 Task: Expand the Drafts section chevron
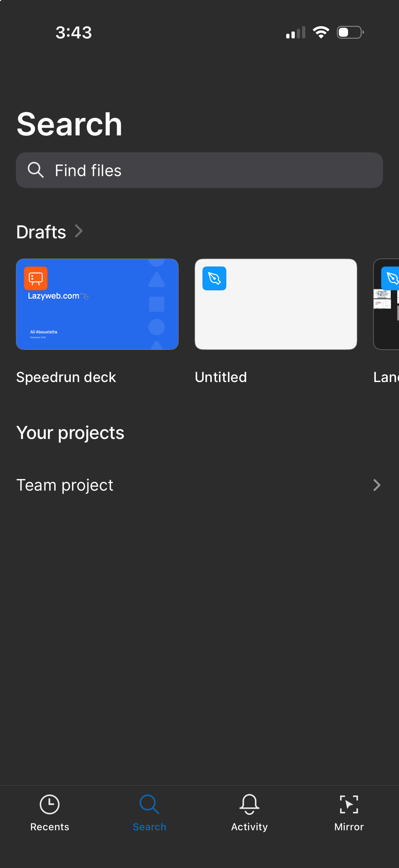[79, 231]
